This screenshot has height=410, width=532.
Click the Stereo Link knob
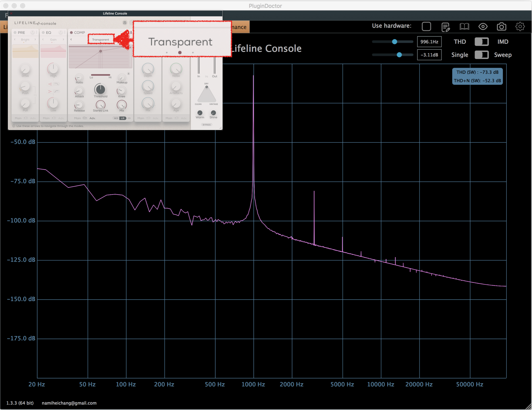coord(101,105)
